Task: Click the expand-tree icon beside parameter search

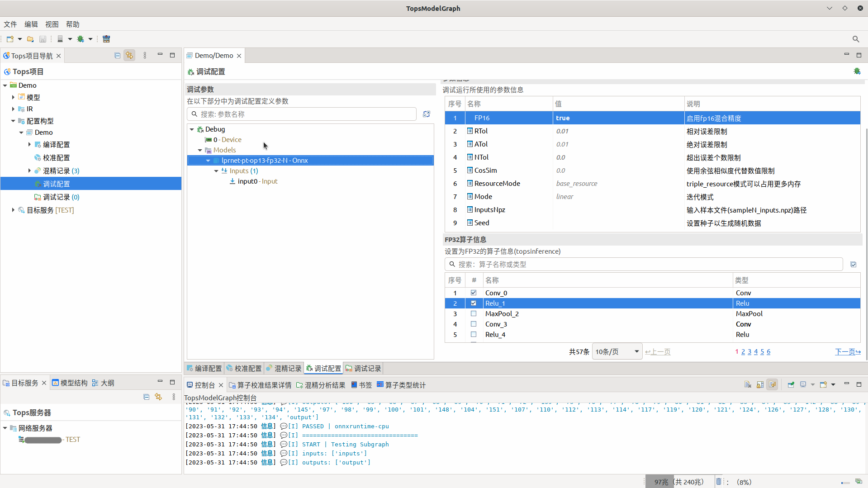Action: [427, 114]
